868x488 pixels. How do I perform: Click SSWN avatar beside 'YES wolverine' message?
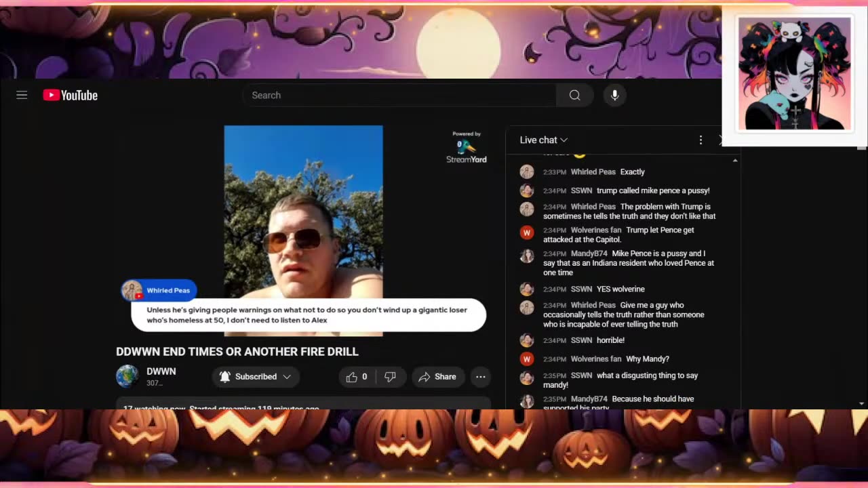(527, 289)
